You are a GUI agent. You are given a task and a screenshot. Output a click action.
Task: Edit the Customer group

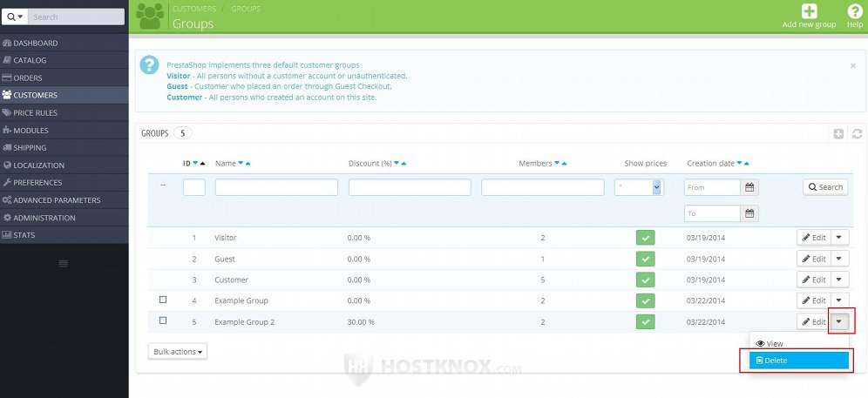point(814,280)
